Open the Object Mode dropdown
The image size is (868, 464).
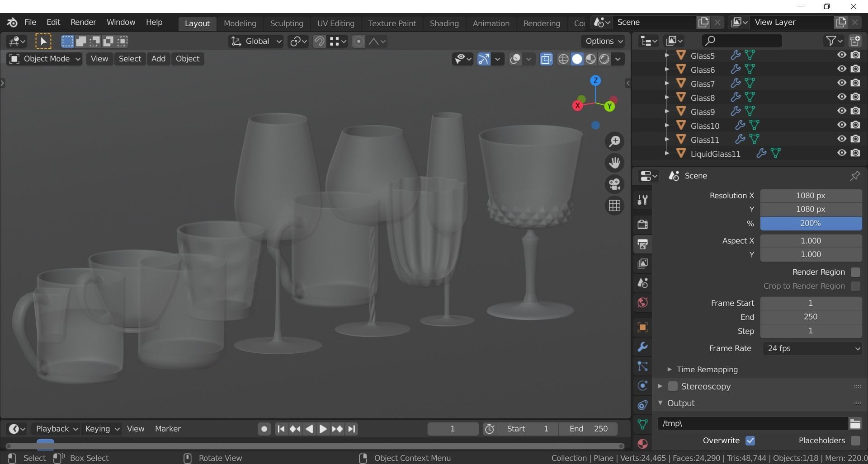(44, 59)
